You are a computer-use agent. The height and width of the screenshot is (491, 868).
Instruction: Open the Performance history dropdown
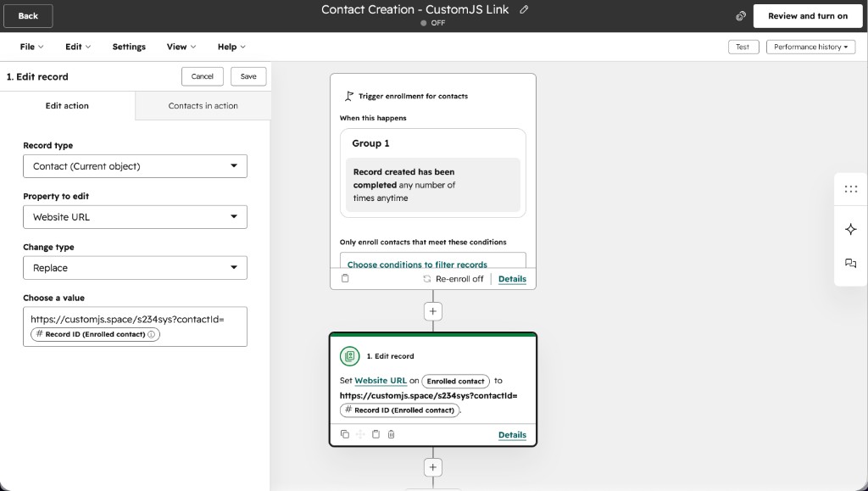click(x=810, y=47)
